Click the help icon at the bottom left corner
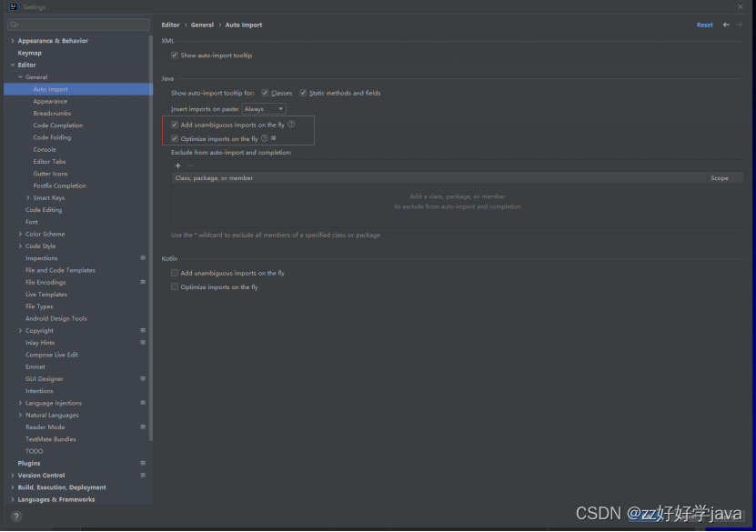The image size is (756, 532). pyautogui.click(x=15, y=516)
